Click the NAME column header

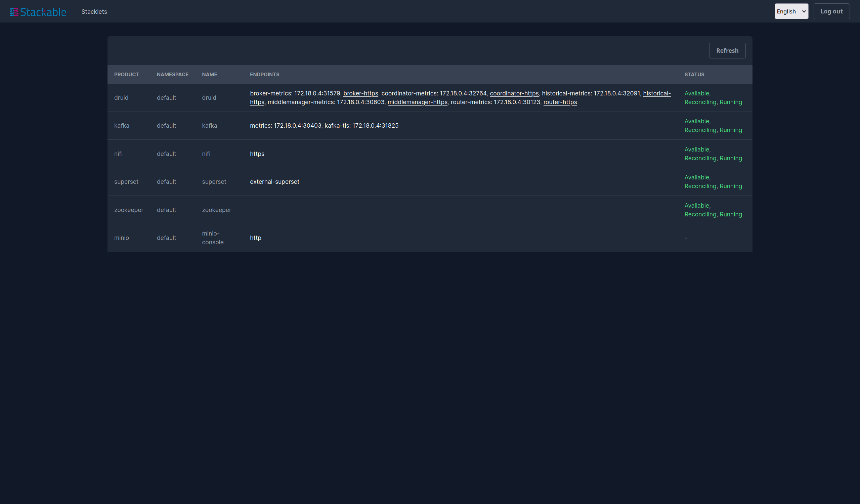209,74
